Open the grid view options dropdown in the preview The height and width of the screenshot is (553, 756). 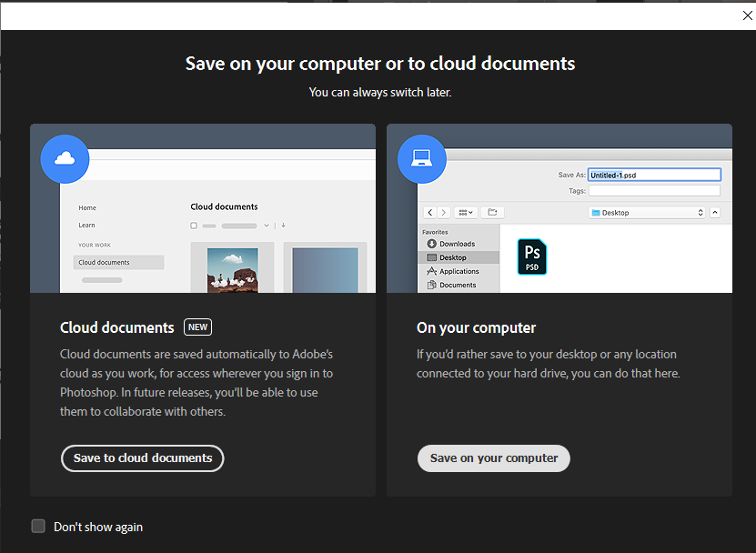point(466,213)
